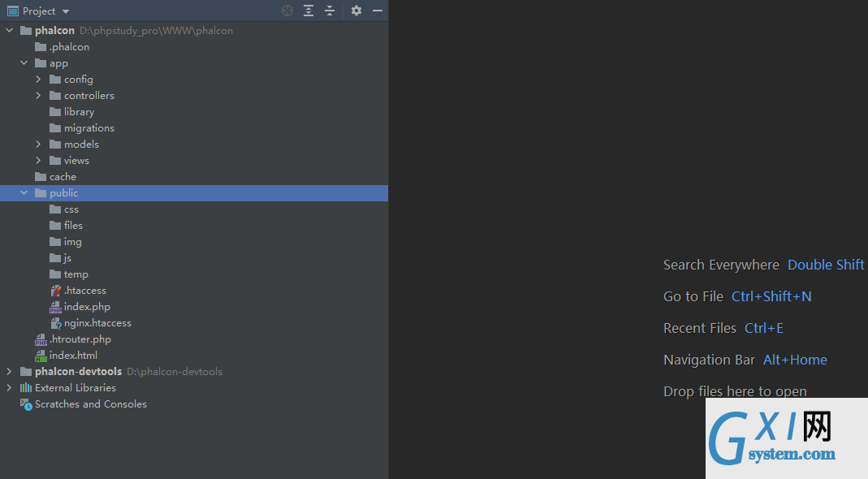This screenshot has width=868, height=479.
Task: Click the app folder icon
Action: (x=41, y=63)
